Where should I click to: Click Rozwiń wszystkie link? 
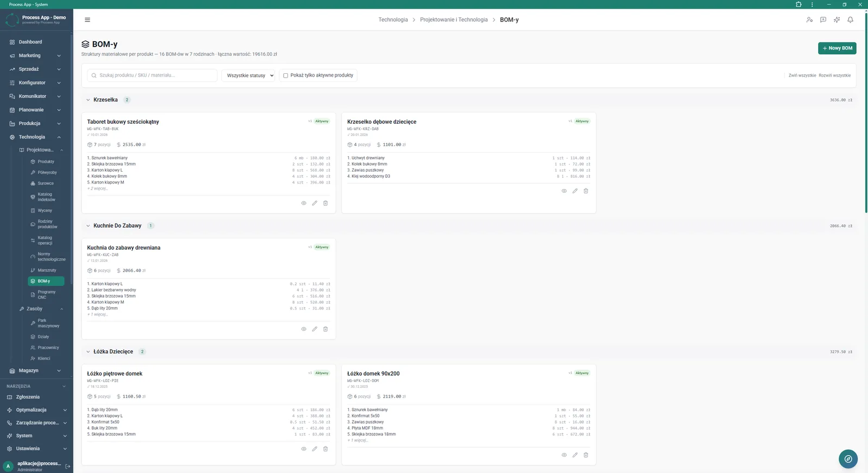click(835, 75)
